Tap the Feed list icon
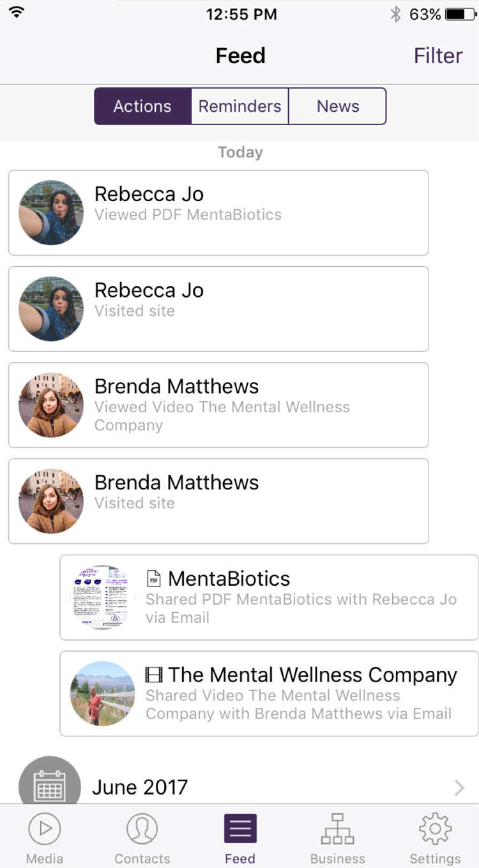 point(240,828)
